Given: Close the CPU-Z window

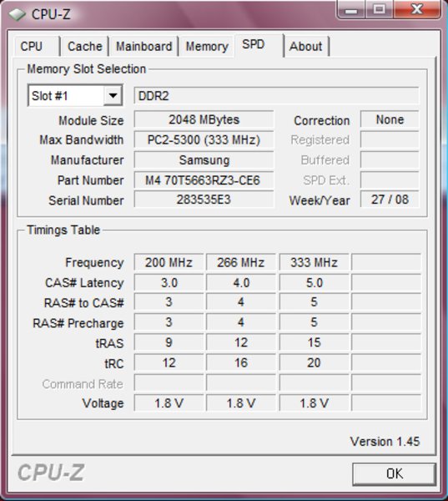Looking at the screenshot, I should (x=417, y=9).
